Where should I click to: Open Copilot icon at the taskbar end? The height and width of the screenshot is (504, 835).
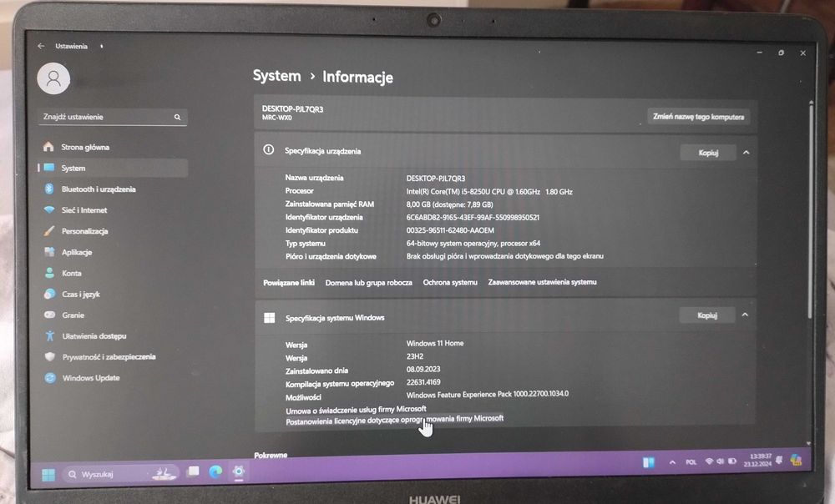(x=796, y=459)
